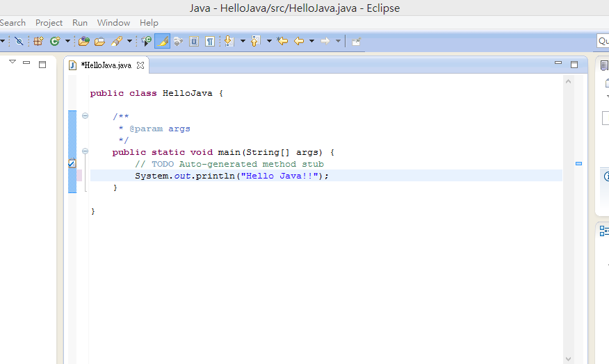Open Forward history dropdown arrow
Screen dimensions: 609x364
tap(338, 41)
